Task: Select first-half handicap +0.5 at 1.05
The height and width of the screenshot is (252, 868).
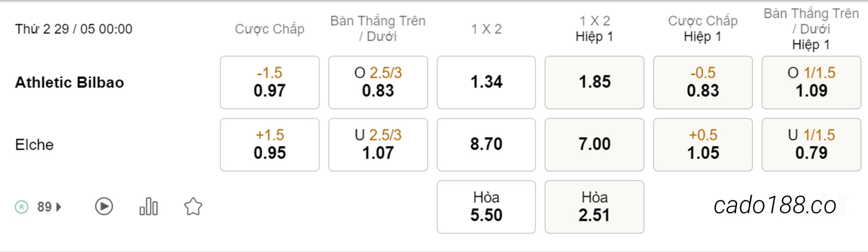Action: pyautogui.click(x=703, y=144)
